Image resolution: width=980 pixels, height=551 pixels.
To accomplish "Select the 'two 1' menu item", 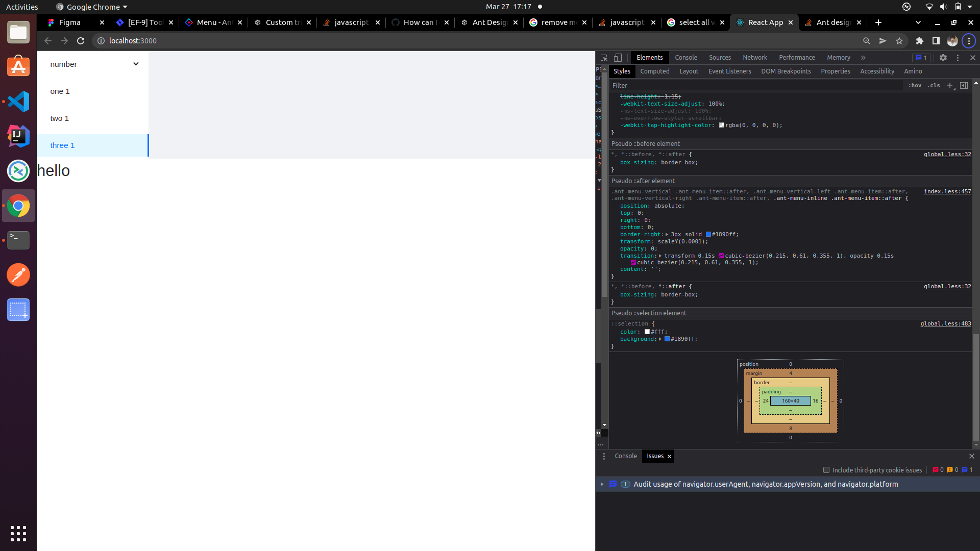I will coord(92,118).
